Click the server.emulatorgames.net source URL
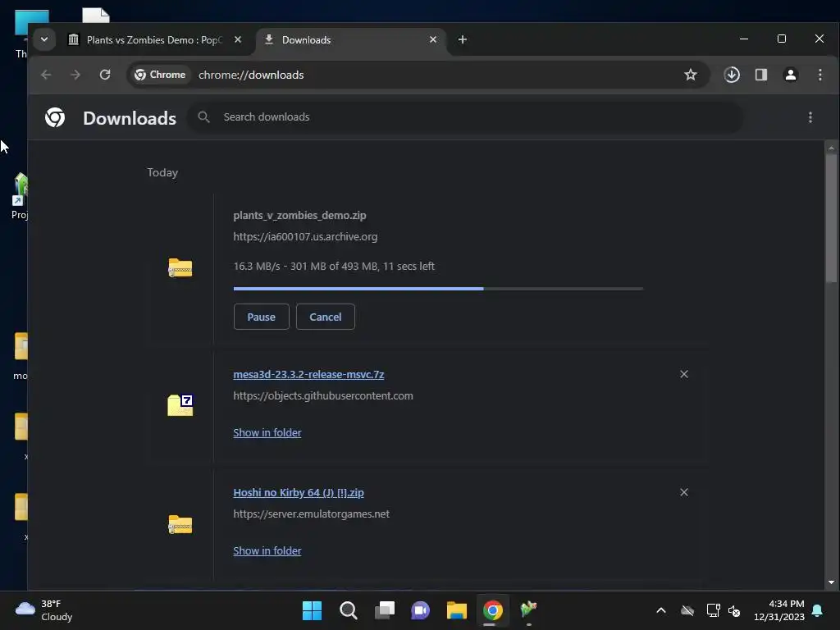The height and width of the screenshot is (630, 840). coord(311,514)
